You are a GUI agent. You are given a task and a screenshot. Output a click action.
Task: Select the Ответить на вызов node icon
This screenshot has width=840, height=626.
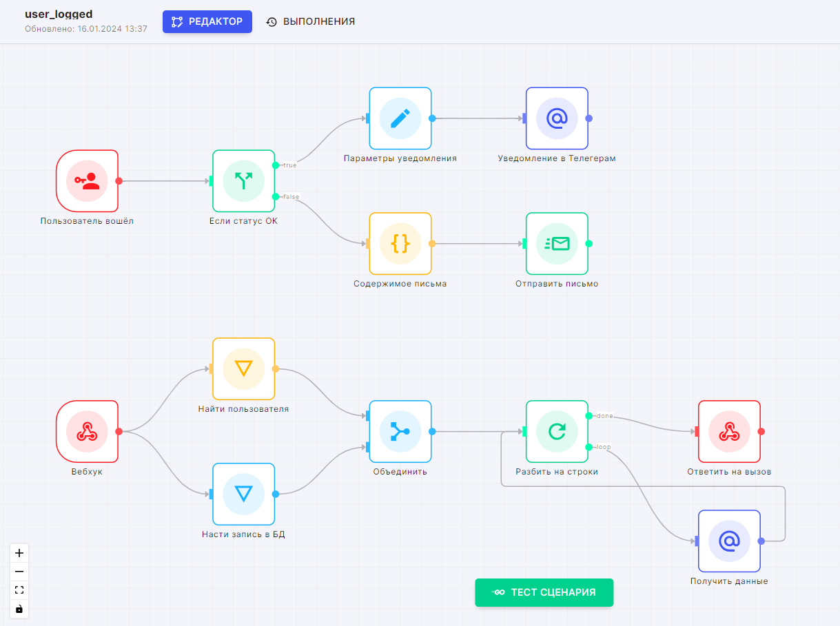729,432
